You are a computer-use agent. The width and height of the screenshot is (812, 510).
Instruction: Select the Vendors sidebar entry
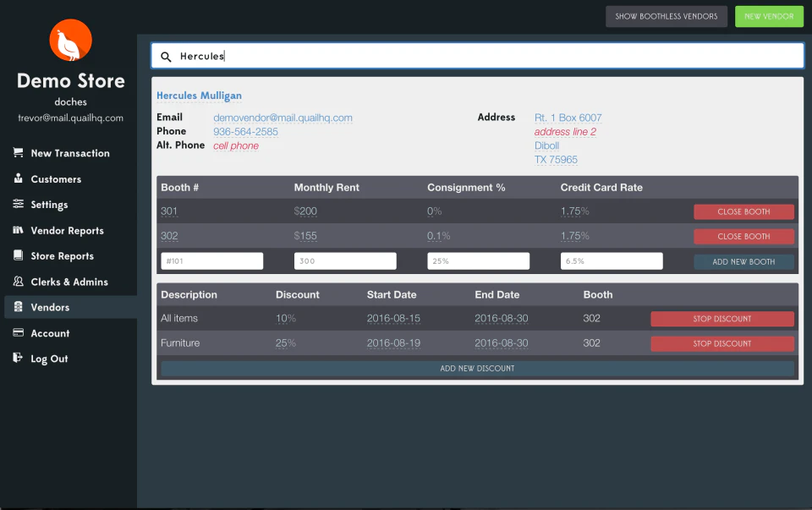pyautogui.click(x=51, y=307)
